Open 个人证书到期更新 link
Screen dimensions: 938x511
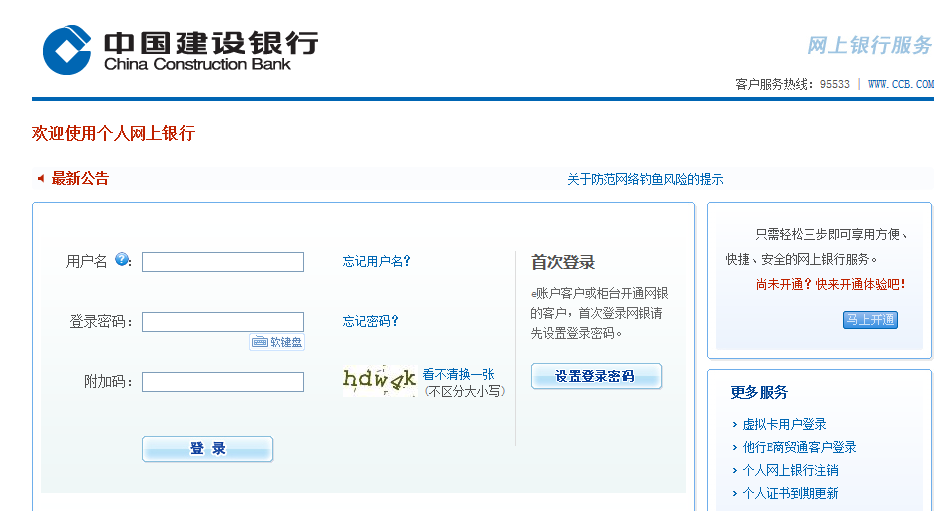790,493
